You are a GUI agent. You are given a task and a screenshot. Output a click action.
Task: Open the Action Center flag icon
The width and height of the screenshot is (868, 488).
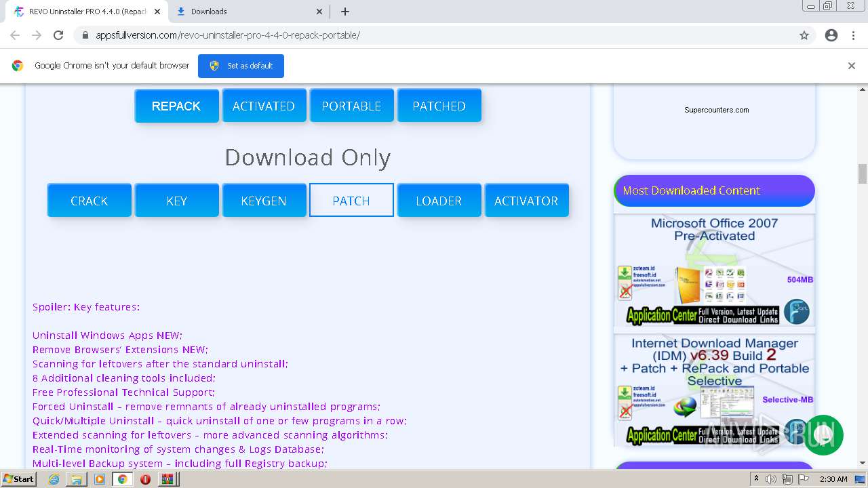pos(803,479)
